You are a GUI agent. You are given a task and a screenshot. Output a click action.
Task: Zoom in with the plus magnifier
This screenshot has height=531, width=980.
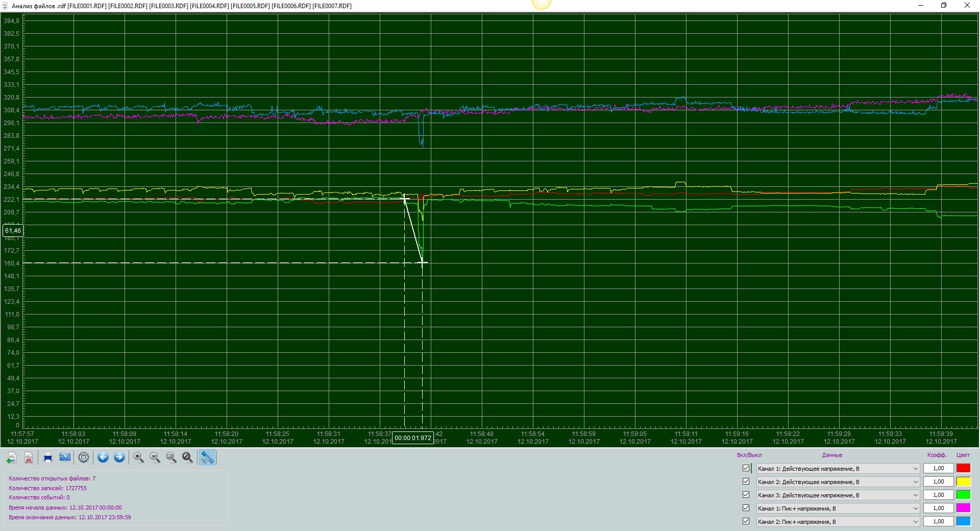[x=138, y=457]
